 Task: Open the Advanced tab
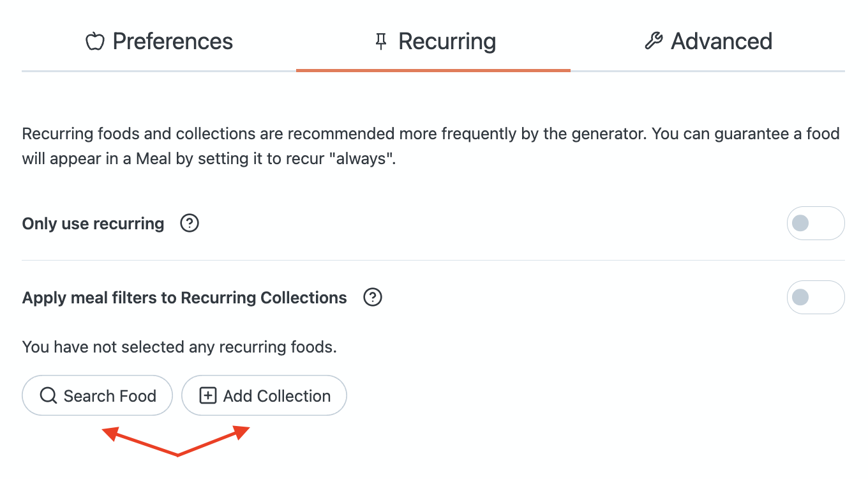click(721, 42)
